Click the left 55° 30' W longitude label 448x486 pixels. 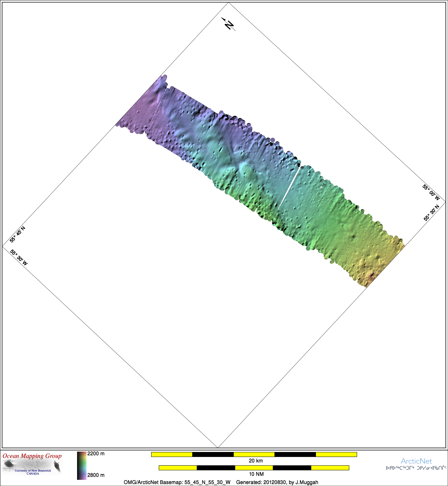[x=19, y=257]
